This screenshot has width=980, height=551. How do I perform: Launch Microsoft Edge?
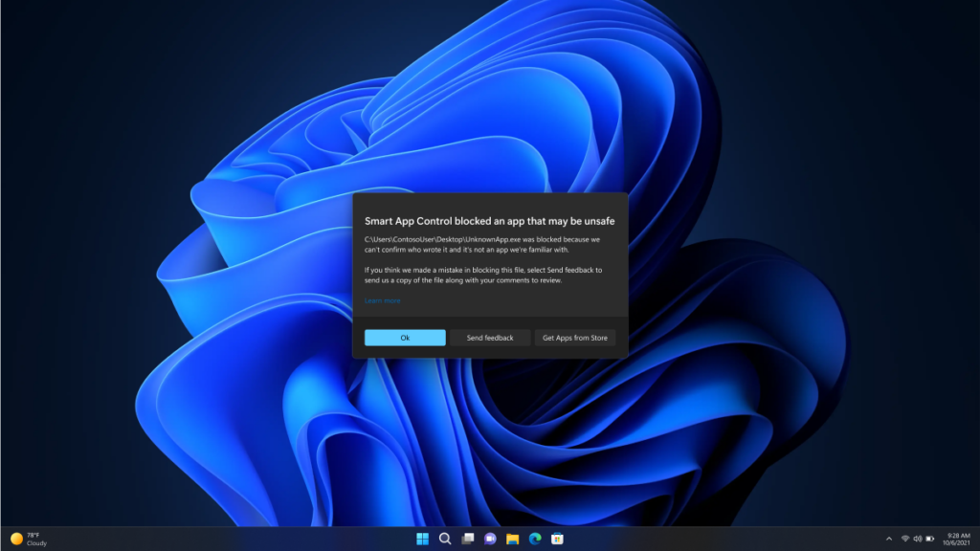[535, 539]
